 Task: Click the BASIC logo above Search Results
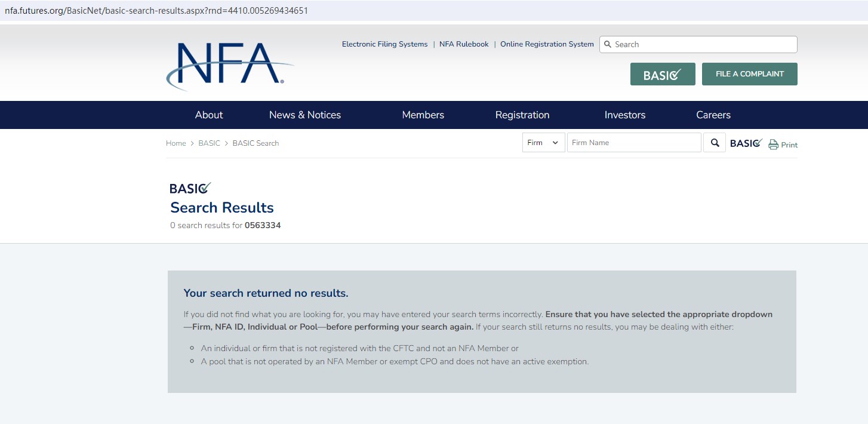click(x=190, y=188)
